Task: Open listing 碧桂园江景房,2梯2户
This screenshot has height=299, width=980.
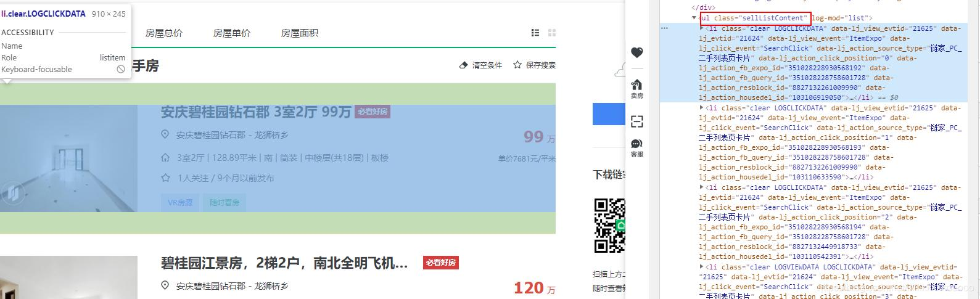Action: click(284, 263)
